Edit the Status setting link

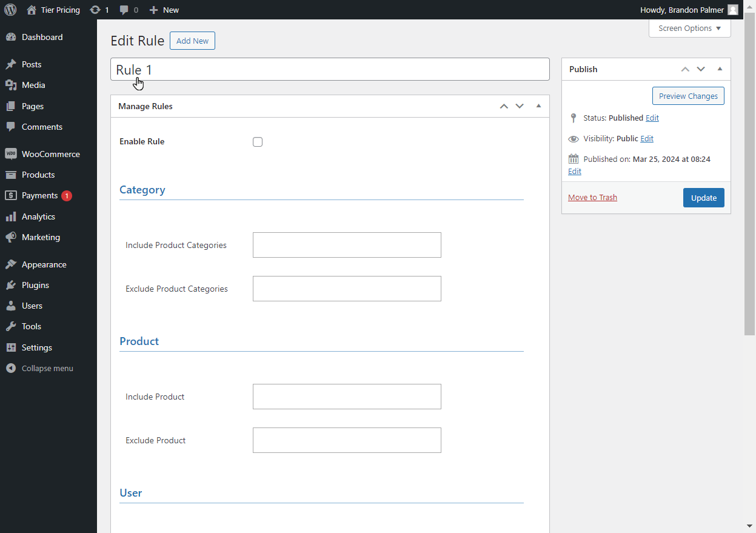tap(652, 118)
